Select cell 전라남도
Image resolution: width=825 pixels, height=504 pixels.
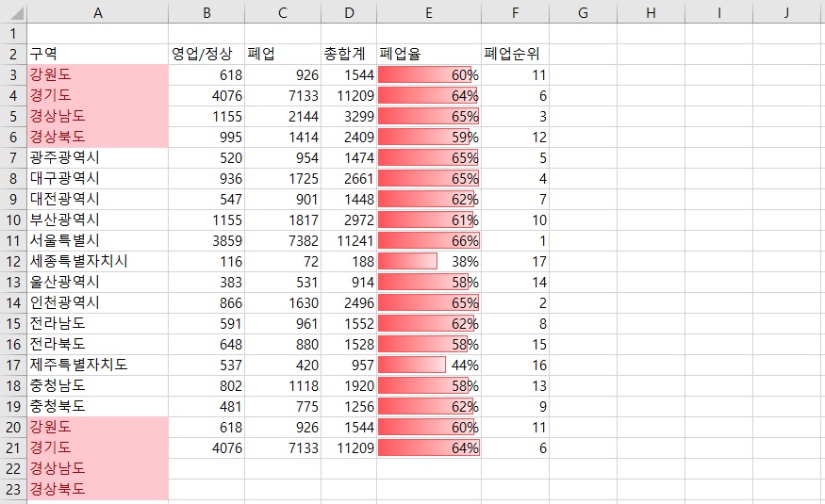[97, 323]
